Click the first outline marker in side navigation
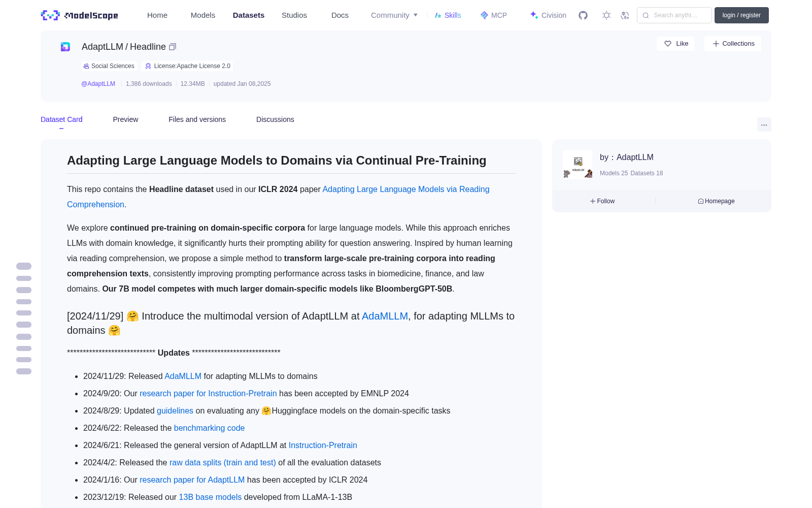The image size is (812, 508). click(24, 266)
